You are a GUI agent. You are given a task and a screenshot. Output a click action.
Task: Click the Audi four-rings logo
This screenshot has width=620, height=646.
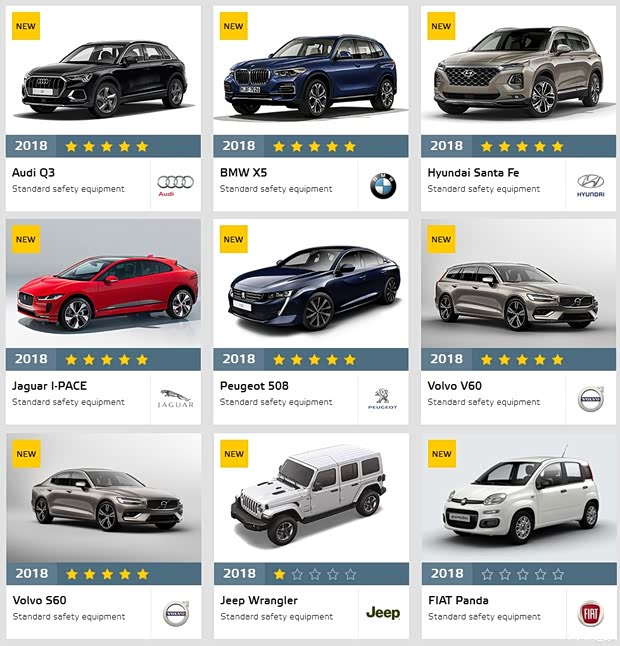pyautogui.click(x=175, y=185)
